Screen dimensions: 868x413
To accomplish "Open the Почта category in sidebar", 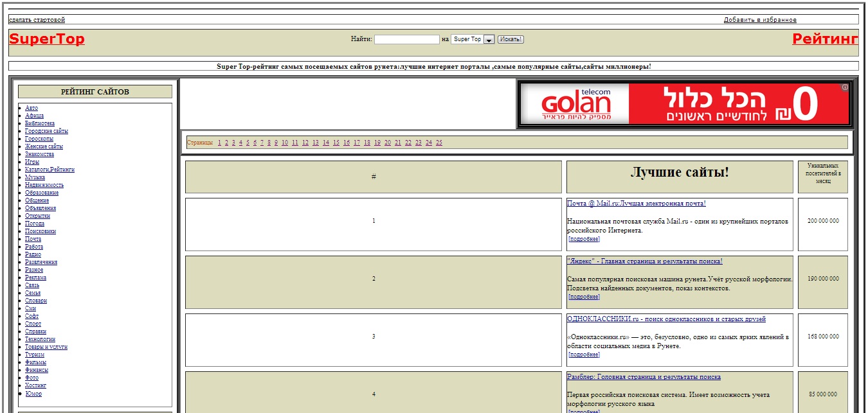I will [33, 239].
